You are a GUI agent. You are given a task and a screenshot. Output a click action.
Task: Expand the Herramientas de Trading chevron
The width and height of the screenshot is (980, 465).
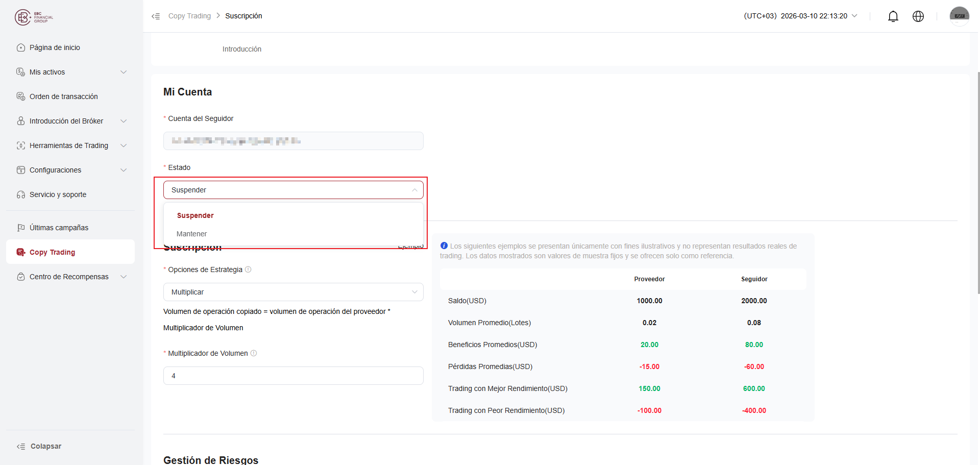click(124, 145)
